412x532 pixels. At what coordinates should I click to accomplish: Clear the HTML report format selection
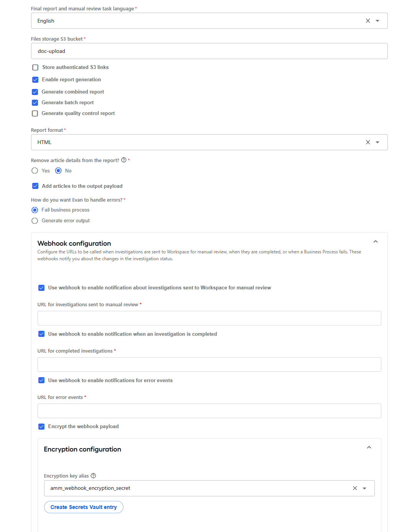[x=368, y=142]
